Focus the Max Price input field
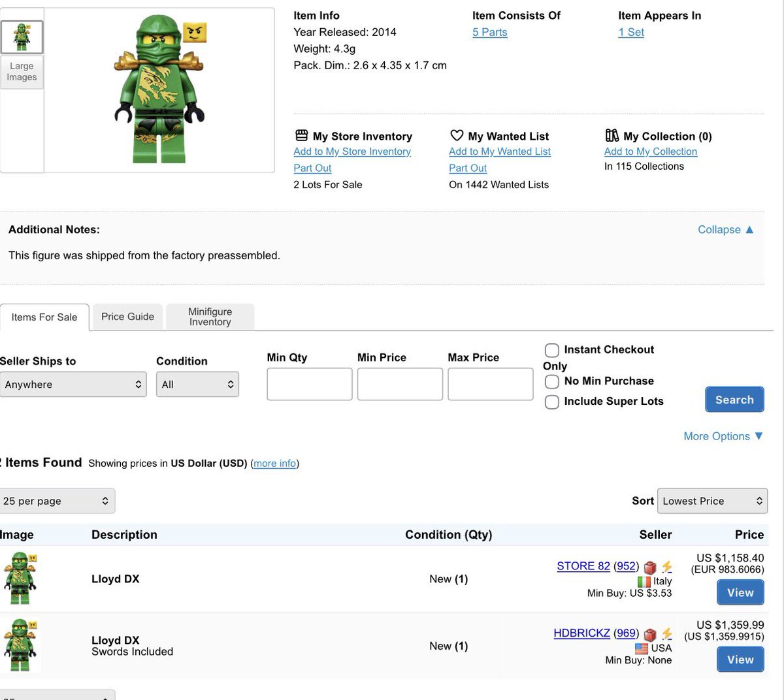 pos(491,384)
